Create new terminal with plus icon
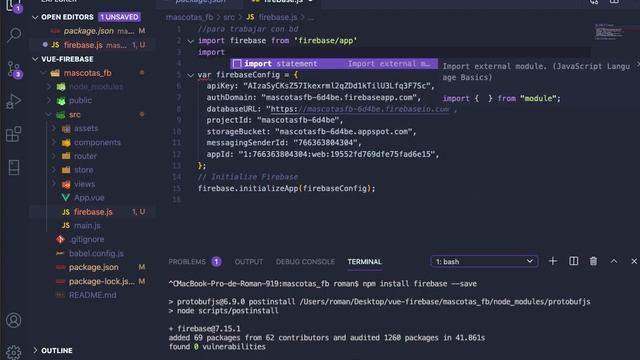 [x=553, y=261]
